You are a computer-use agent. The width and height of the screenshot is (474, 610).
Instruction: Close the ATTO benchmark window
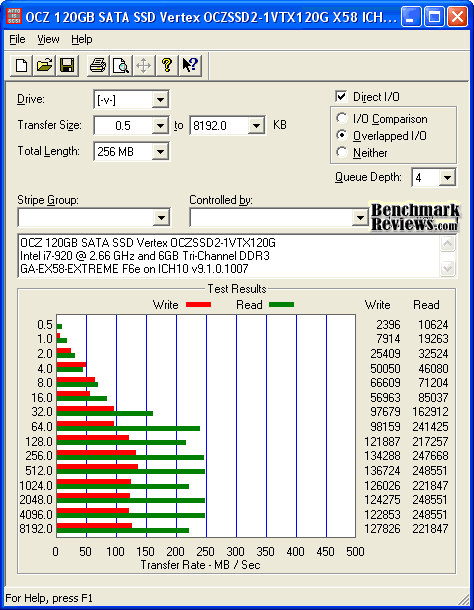458,17
